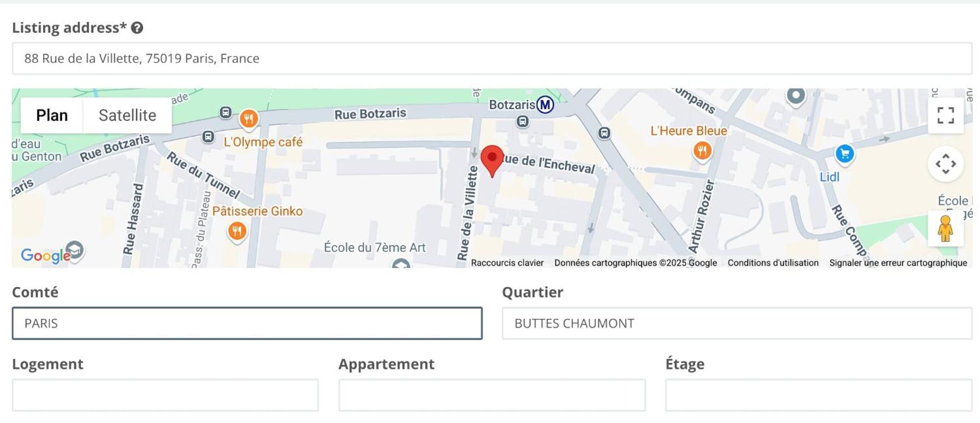Click the Botzaris station label text

point(512,105)
